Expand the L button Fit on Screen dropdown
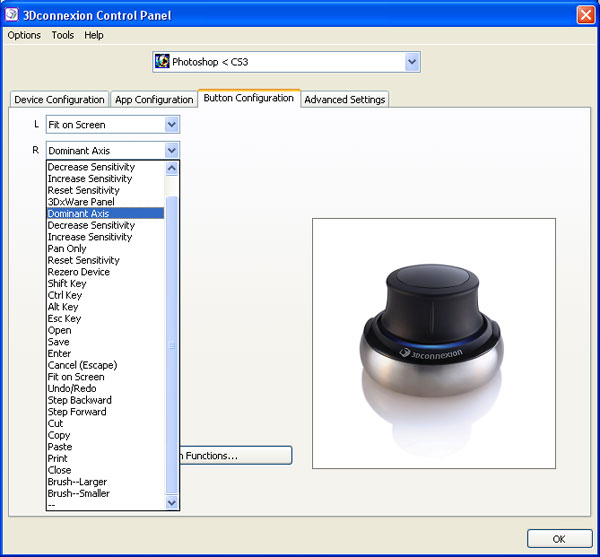The height and width of the screenshot is (557, 600). tap(171, 124)
